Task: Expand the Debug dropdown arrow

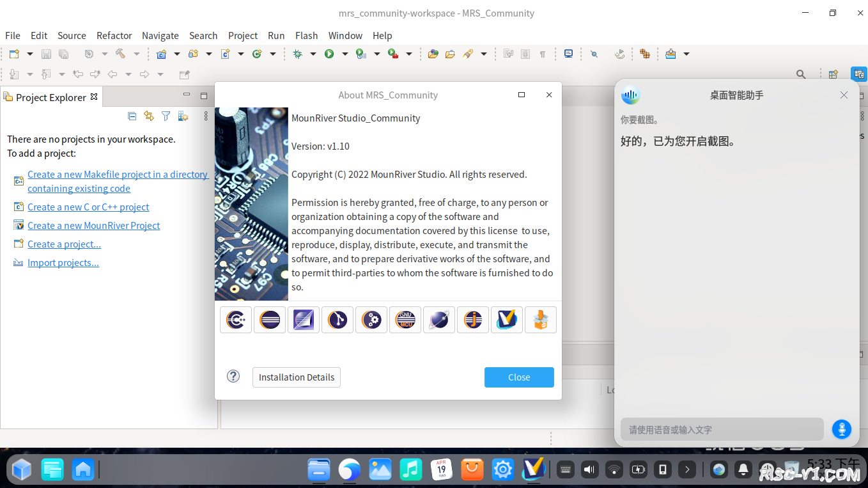Action: (x=313, y=54)
